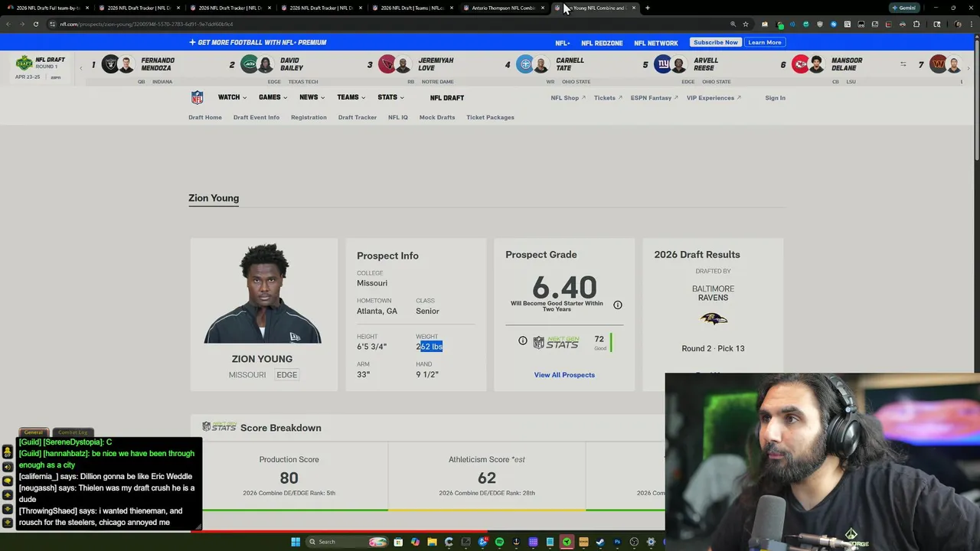Viewport: 980px width, 551px height.
Task: Click Raiders logo at pick 1
Action: pyautogui.click(x=110, y=64)
